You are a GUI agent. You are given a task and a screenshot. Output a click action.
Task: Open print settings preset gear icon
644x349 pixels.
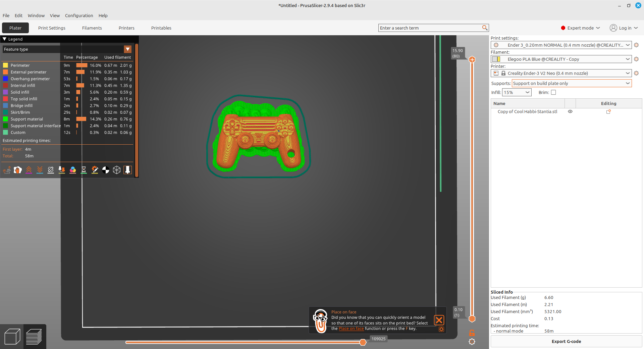click(x=636, y=45)
